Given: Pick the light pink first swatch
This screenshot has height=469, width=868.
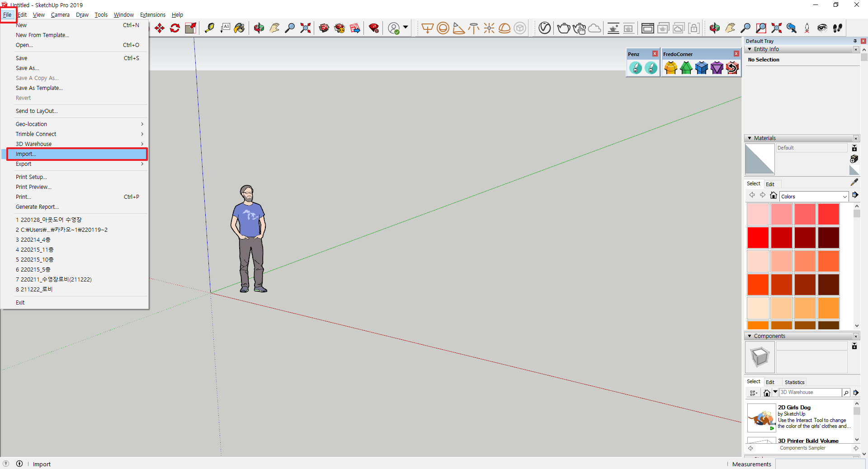Looking at the screenshot, I should pyautogui.click(x=758, y=214).
